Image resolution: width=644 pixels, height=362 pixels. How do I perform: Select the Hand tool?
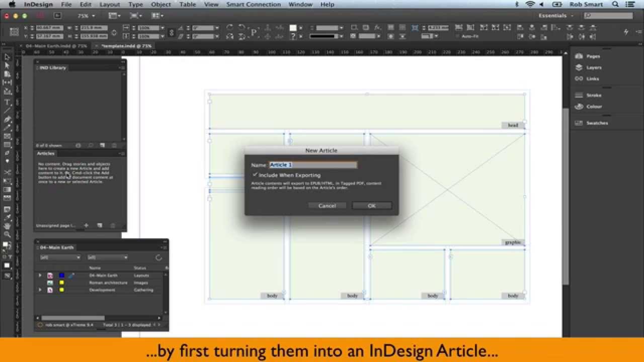7,226
